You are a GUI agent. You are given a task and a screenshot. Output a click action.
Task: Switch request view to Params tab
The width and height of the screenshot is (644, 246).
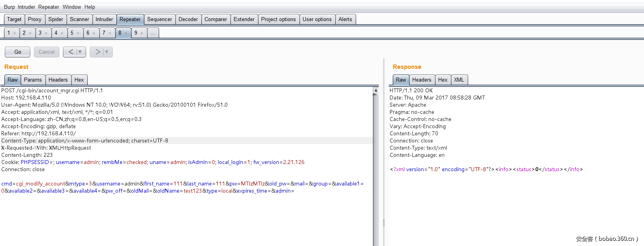tap(33, 80)
